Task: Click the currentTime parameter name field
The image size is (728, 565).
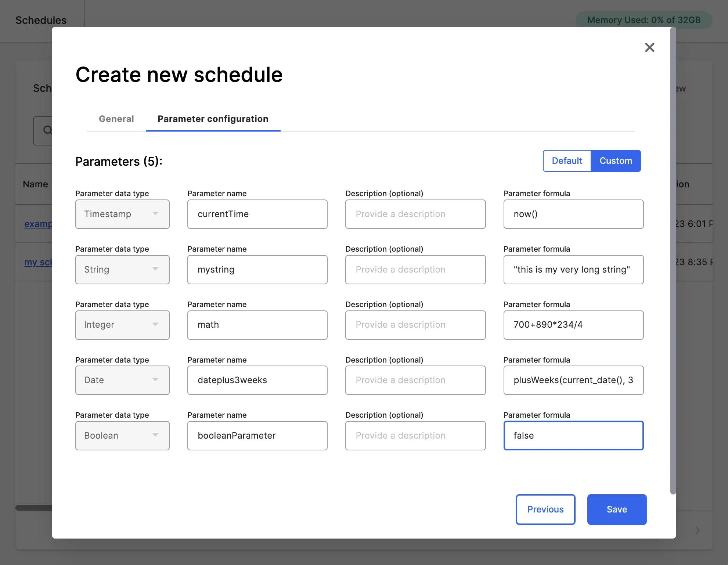Action: click(x=257, y=214)
